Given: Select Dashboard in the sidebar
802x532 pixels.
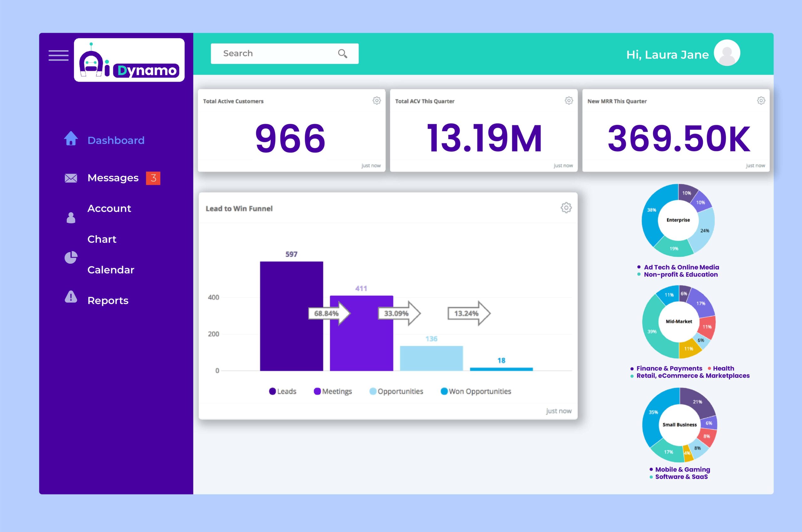Looking at the screenshot, I should [x=116, y=141].
